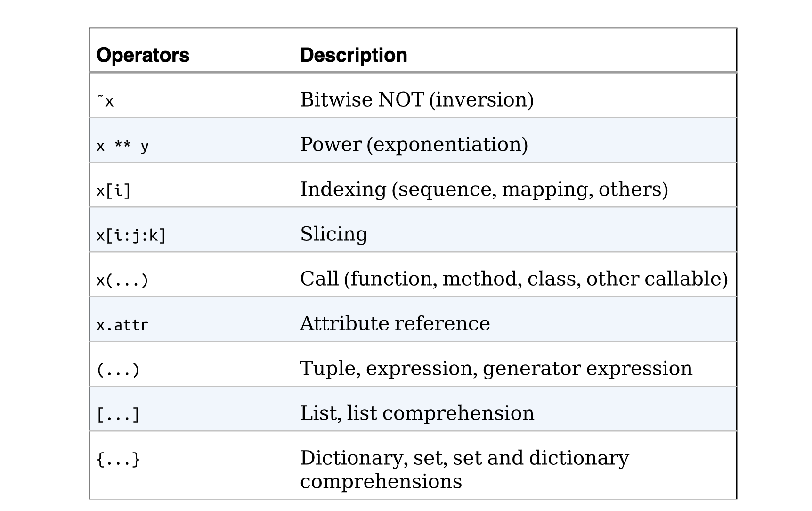Click the Operators column header
This screenshot has width=812, height=511.
(143, 55)
